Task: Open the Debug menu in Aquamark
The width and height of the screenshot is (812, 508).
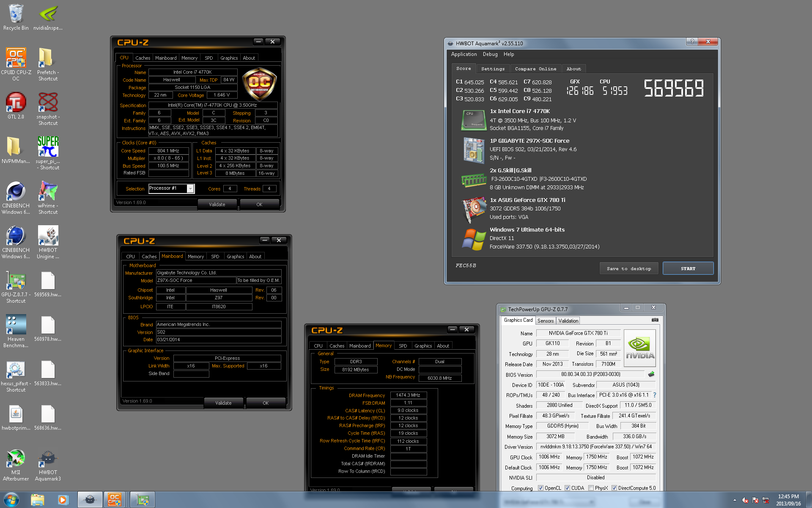Action: 490,54
